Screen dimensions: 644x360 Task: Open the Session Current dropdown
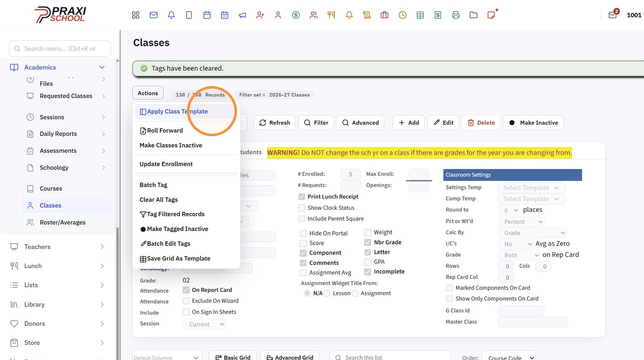[x=204, y=324]
